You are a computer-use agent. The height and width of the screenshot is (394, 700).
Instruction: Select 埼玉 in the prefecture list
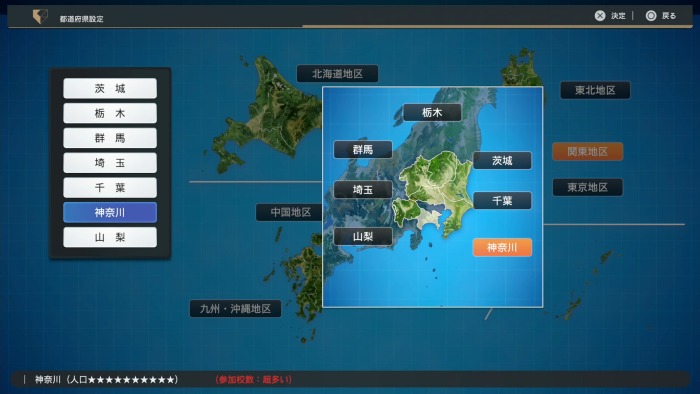110,163
